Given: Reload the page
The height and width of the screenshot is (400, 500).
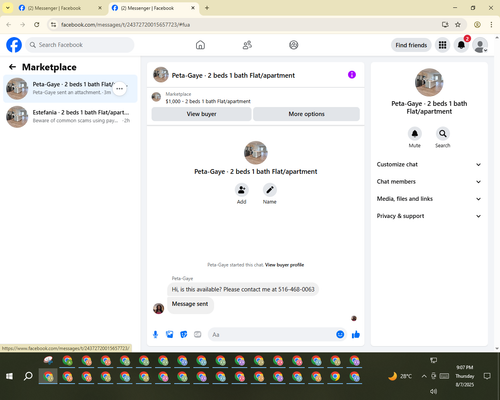Looking at the screenshot, I should point(37,25).
